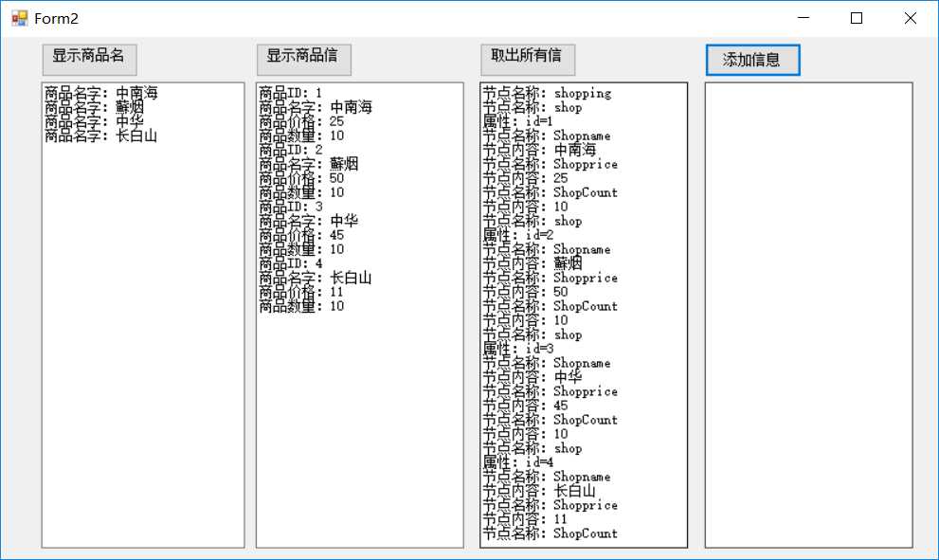The image size is (939, 560).
Task: Select the row 商品价格: 11
Action: click(x=301, y=292)
